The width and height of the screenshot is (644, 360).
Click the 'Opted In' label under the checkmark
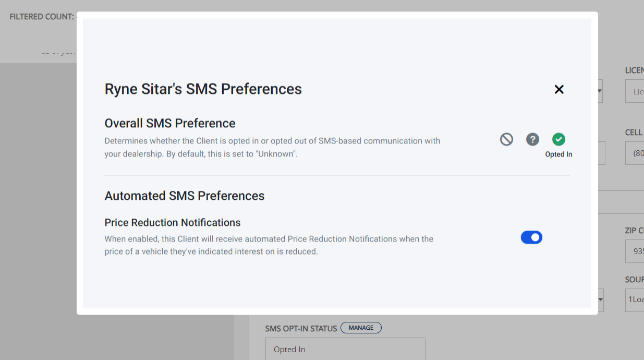tap(558, 154)
